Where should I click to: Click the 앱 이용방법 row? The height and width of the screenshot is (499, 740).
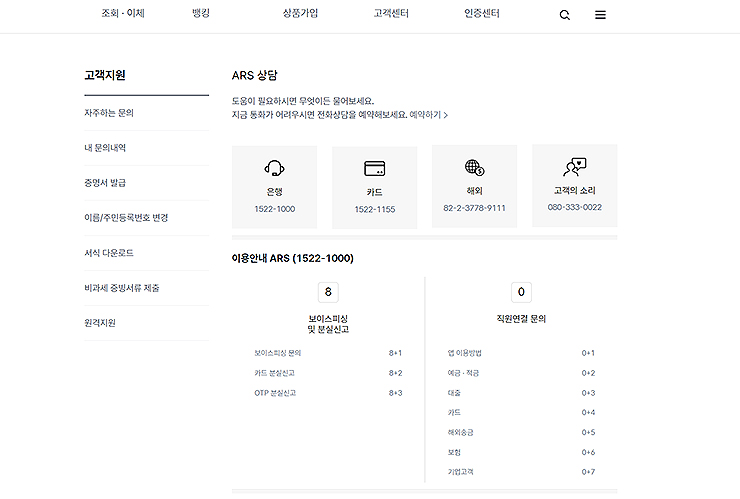pos(521,353)
